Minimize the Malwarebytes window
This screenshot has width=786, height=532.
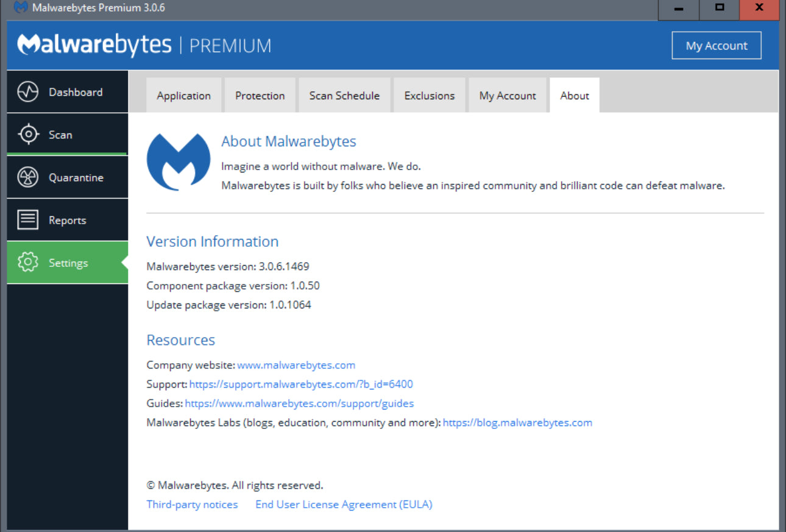click(679, 9)
